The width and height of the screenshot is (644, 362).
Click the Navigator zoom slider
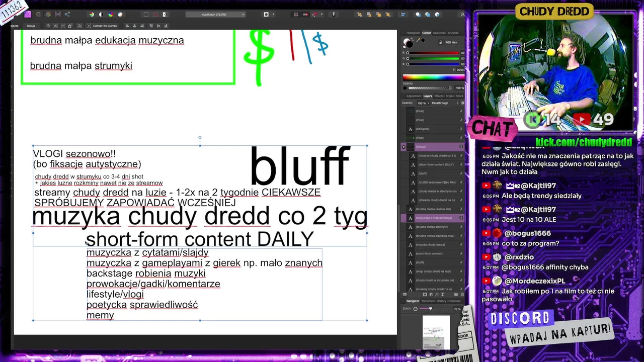point(435,309)
